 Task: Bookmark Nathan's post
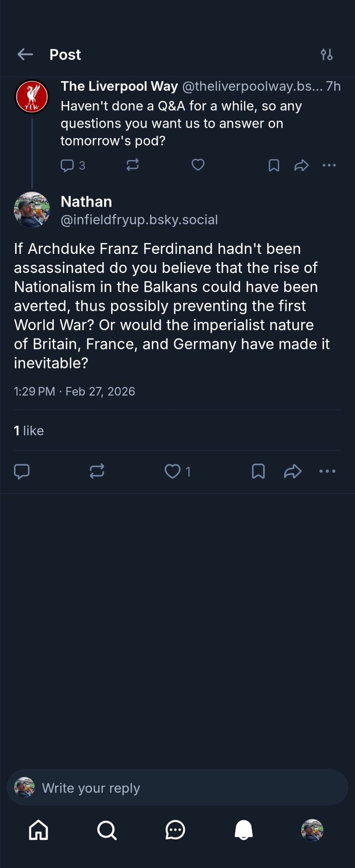coord(258,471)
